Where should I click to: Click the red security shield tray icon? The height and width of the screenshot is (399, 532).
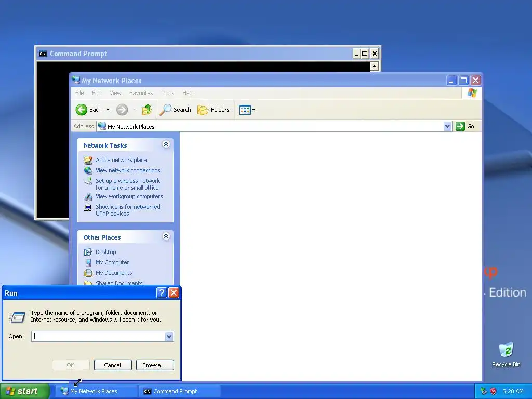tap(494, 391)
